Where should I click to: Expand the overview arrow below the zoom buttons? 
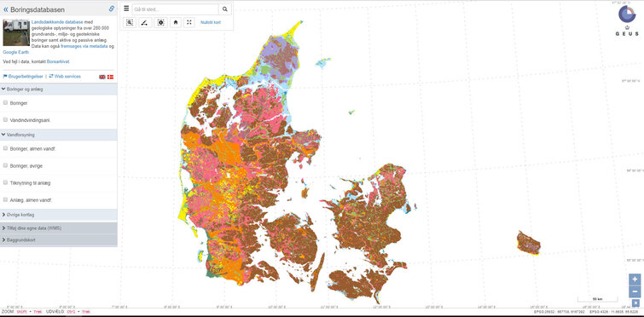(636, 303)
